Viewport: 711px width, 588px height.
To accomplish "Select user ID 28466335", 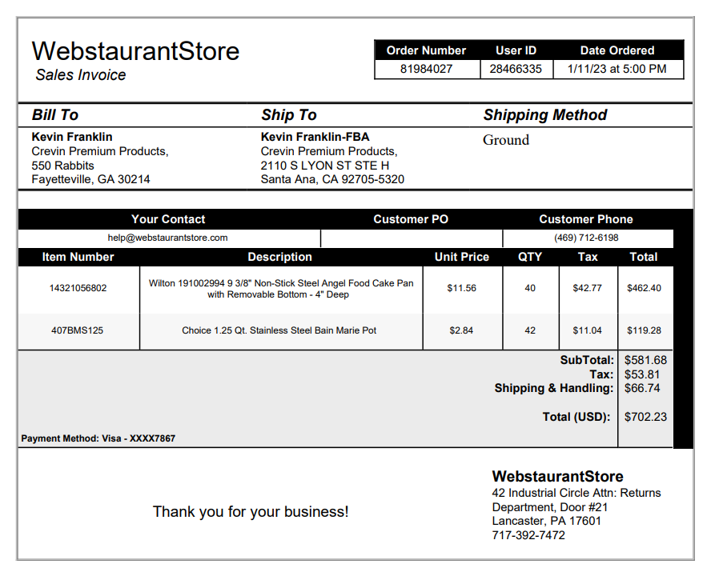I will coord(516,69).
